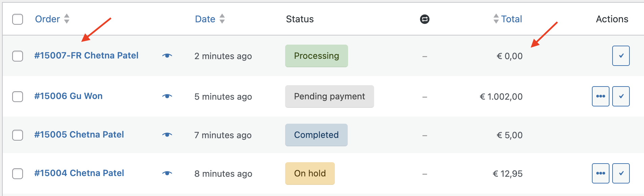Mark order #15004 as complete
The height and width of the screenshot is (196, 644).
[x=621, y=173]
